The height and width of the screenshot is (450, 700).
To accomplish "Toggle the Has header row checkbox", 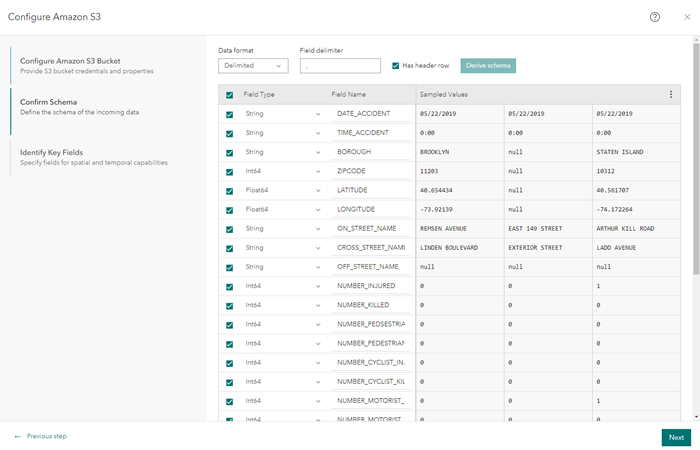I will pyautogui.click(x=396, y=66).
